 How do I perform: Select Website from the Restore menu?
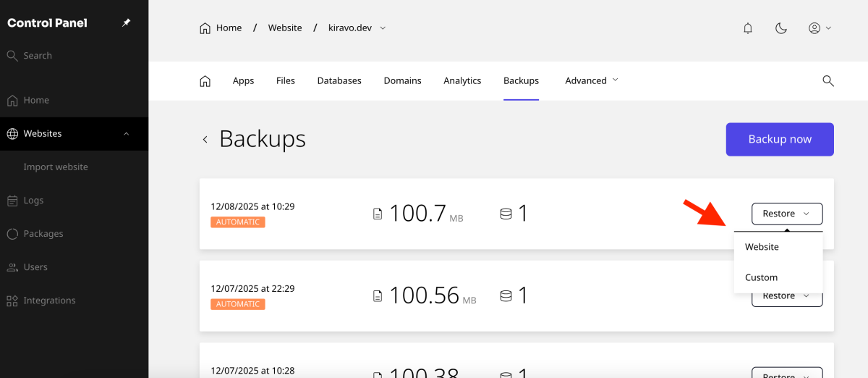762,247
